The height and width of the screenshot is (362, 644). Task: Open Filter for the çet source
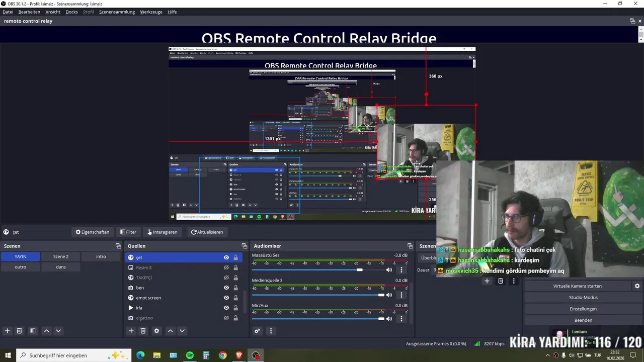point(128,232)
